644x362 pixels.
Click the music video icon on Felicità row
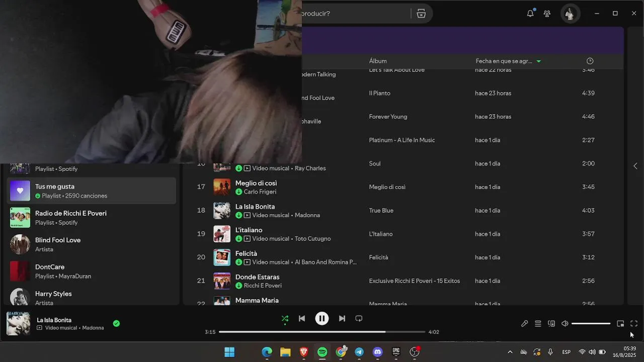point(247,262)
